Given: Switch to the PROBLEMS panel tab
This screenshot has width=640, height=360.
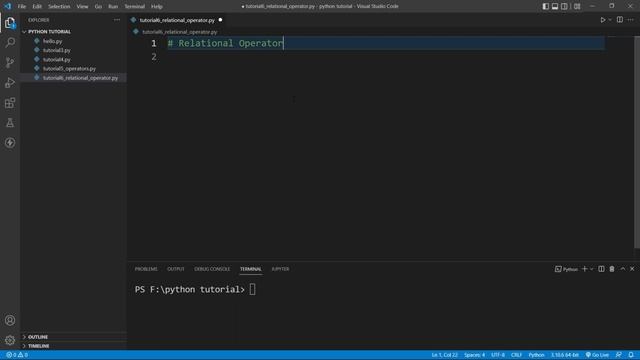Looking at the screenshot, I should [146, 269].
